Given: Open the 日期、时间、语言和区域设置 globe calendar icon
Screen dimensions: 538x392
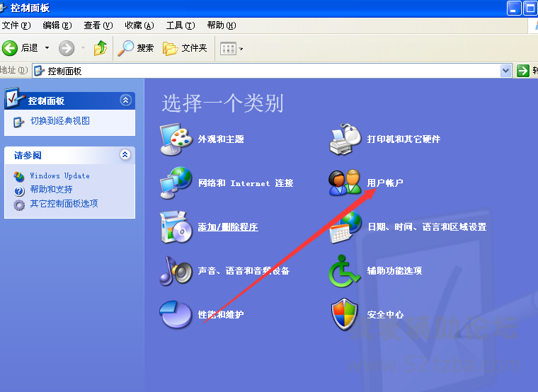Looking at the screenshot, I should (x=345, y=227).
